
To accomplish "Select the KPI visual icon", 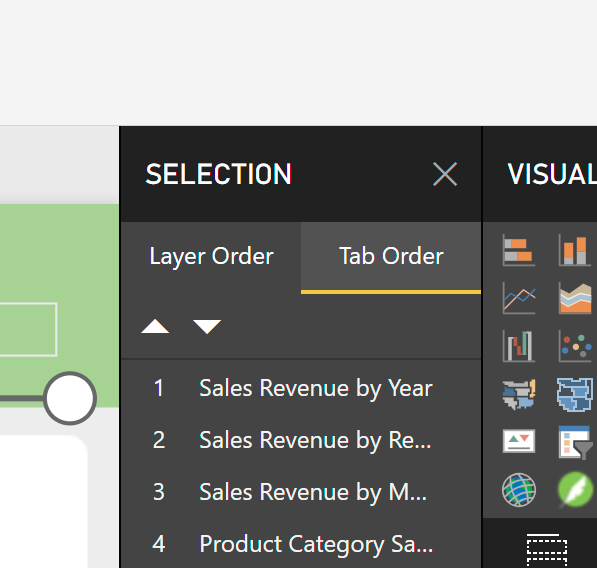I will pyautogui.click(x=519, y=442).
